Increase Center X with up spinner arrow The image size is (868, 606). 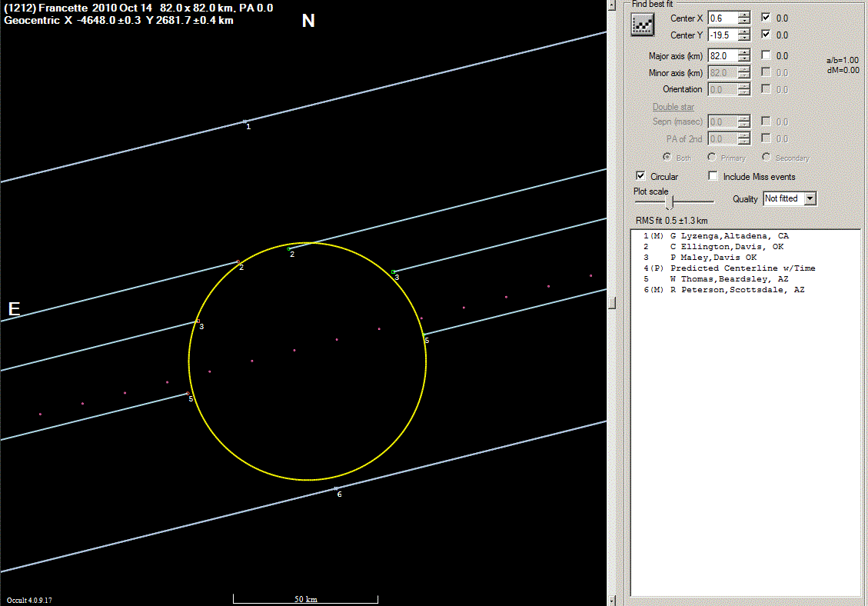743,14
